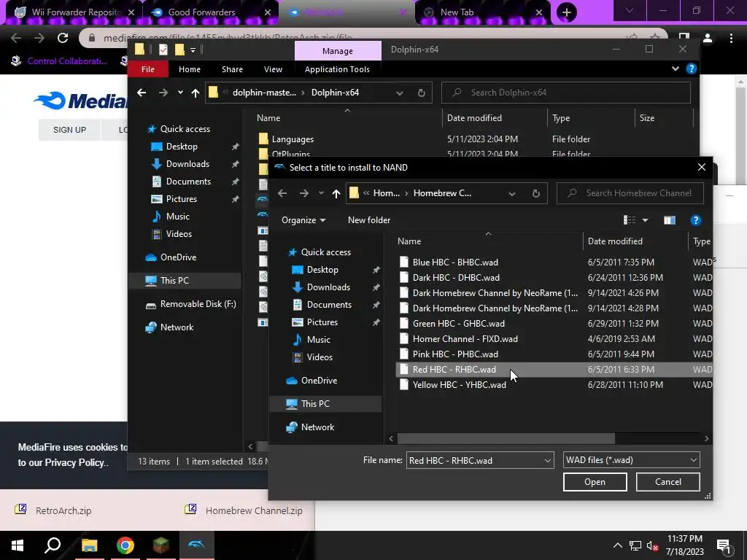Click the dialog's forward navigation arrow
747x560 pixels.
[304, 193]
